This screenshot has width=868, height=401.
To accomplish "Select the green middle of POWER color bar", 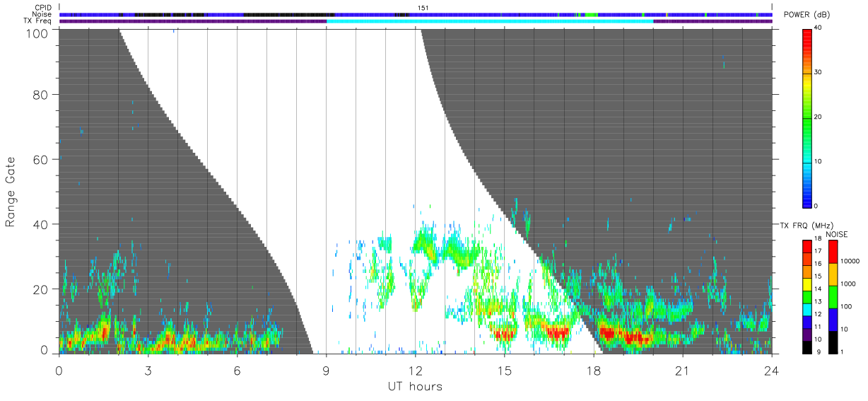I will click(808, 117).
